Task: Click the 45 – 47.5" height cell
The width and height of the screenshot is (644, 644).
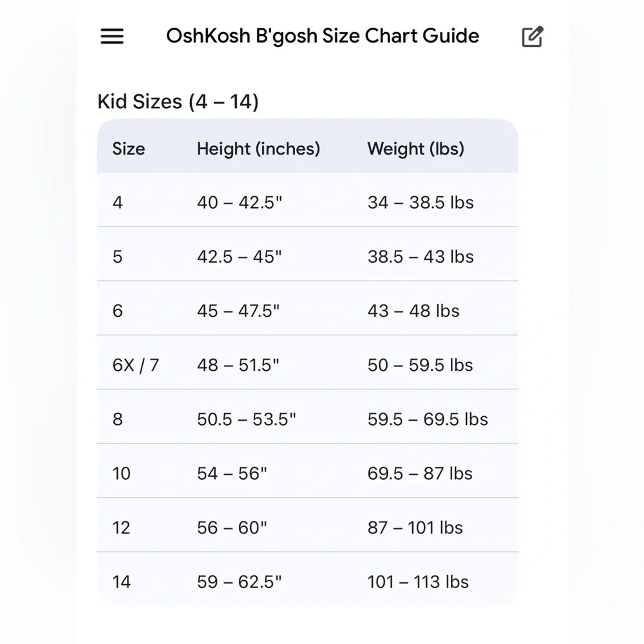Action: click(x=238, y=311)
